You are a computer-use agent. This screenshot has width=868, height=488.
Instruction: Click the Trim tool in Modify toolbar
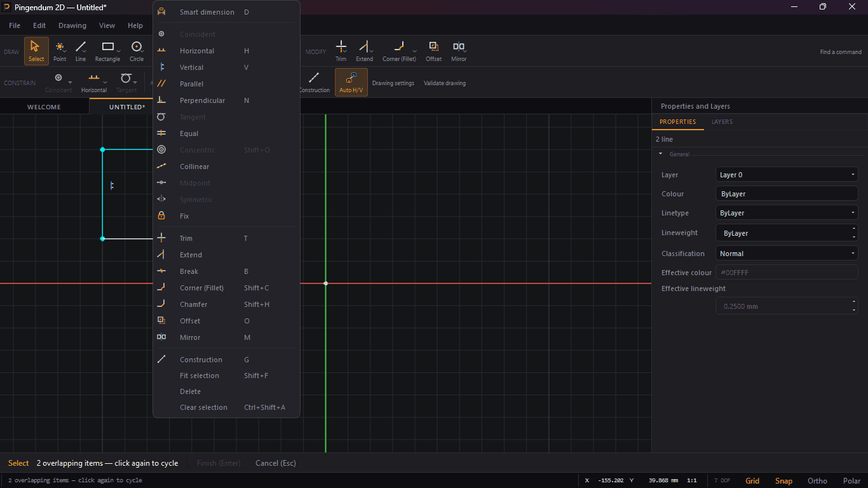(341, 51)
